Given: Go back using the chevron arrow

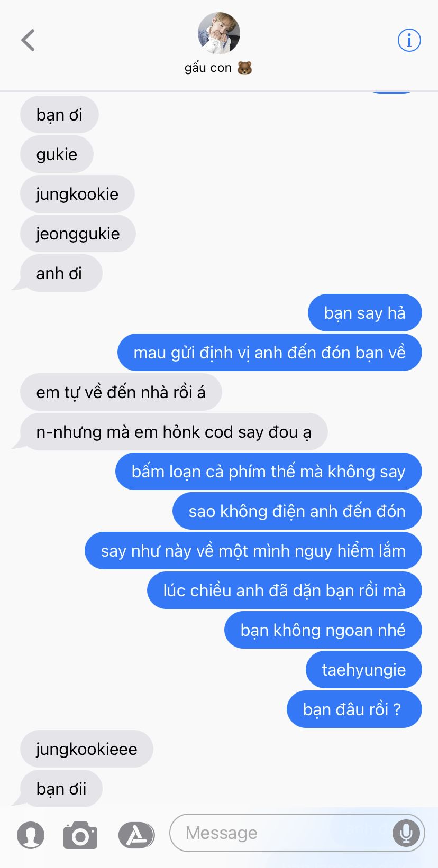Looking at the screenshot, I should tap(28, 40).
